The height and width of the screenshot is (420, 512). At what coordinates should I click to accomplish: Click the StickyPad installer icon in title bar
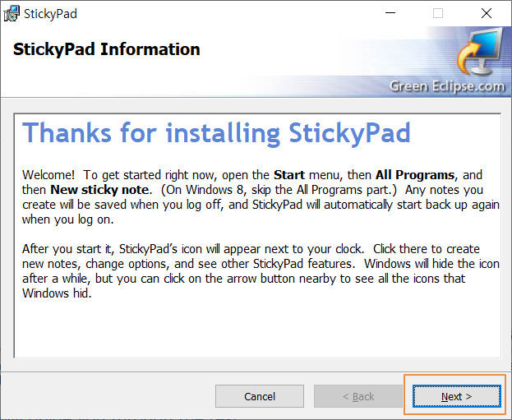pos(12,14)
